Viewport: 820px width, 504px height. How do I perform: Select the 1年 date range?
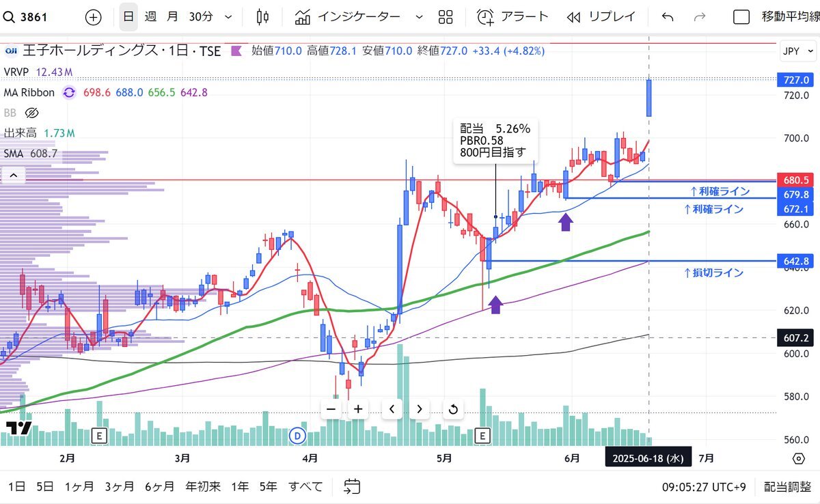[241, 486]
